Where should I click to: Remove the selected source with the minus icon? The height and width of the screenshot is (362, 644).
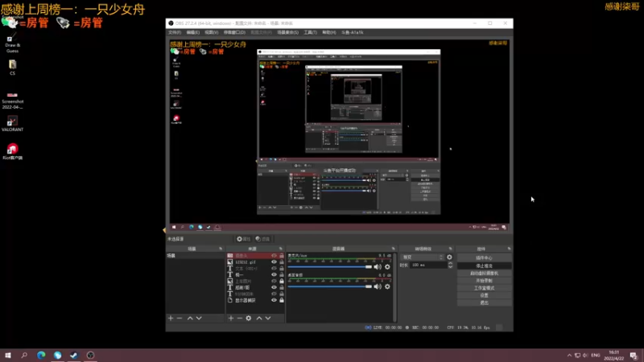(x=239, y=318)
